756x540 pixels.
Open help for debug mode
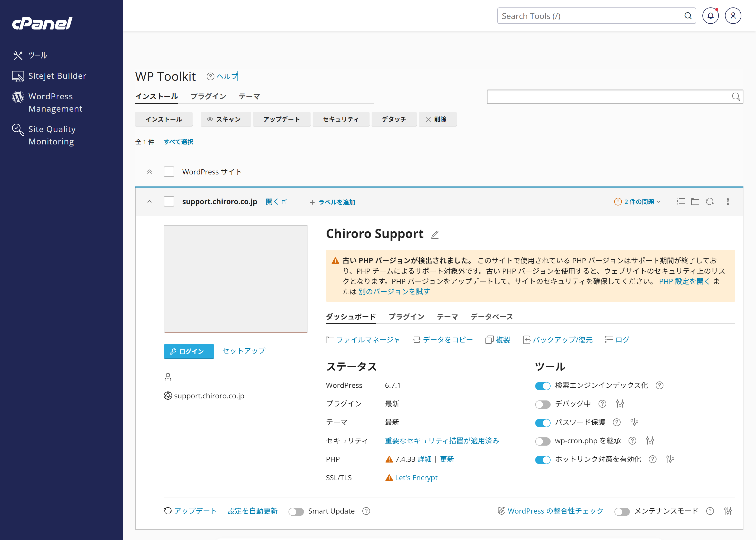pyautogui.click(x=602, y=404)
